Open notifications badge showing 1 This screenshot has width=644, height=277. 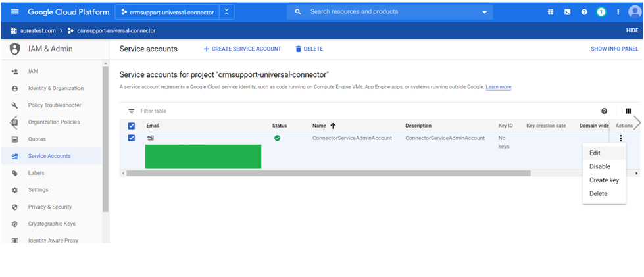pyautogui.click(x=601, y=12)
